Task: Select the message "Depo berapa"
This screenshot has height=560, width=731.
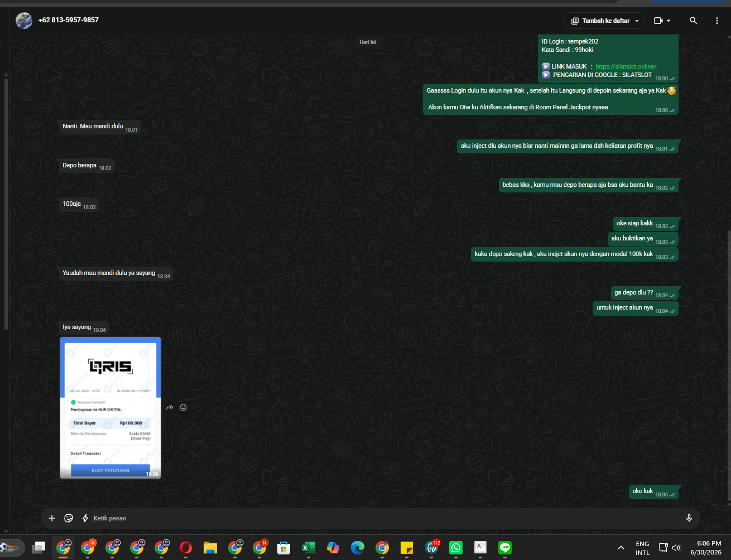Action: click(86, 166)
